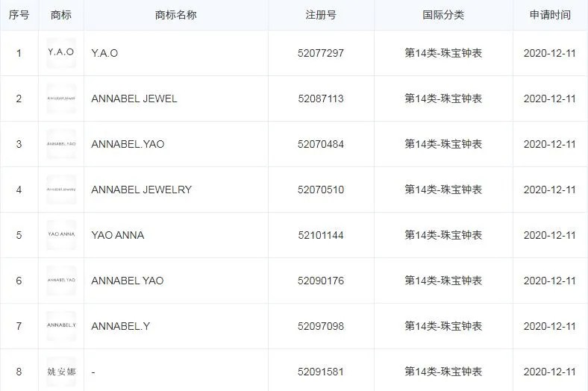Click the 国际分类 column header
This screenshot has width=588, height=391.
tap(443, 15)
